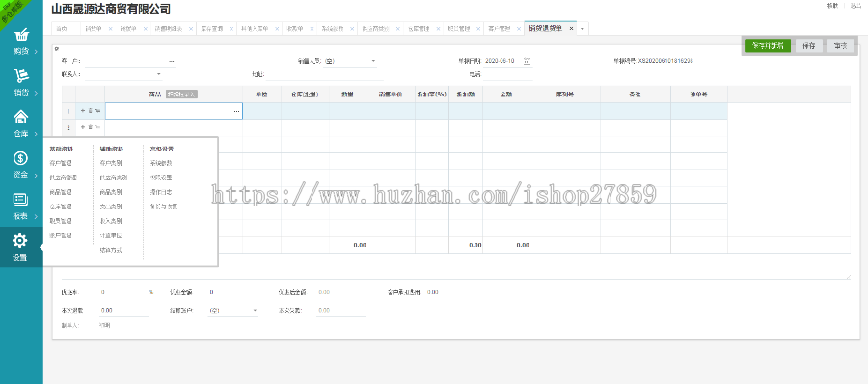Choose 客户类别 in the settings flyout menu

pyautogui.click(x=111, y=163)
